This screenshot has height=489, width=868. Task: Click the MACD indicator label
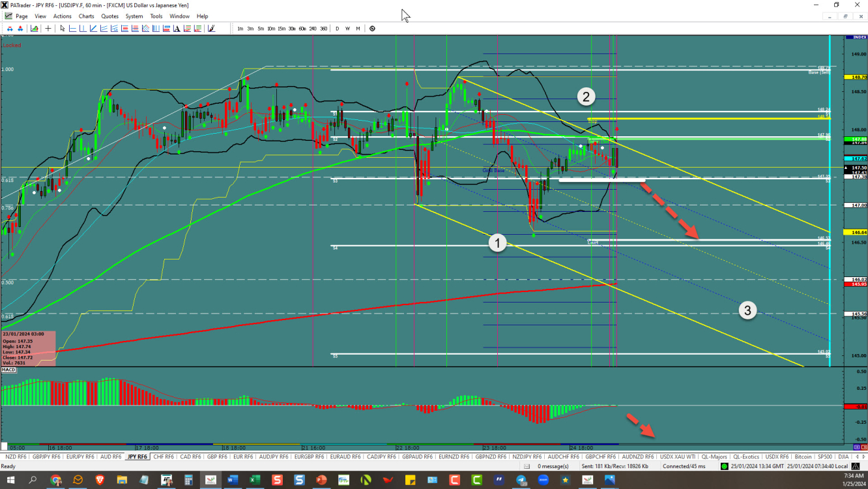pos(9,370)
